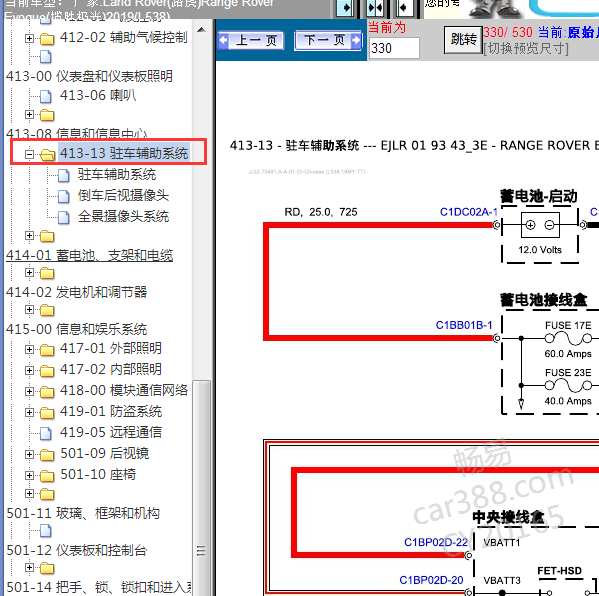Click the inward double-arrow panel icon
This screenshot has width=599, height=596.
tap(375, 8)
